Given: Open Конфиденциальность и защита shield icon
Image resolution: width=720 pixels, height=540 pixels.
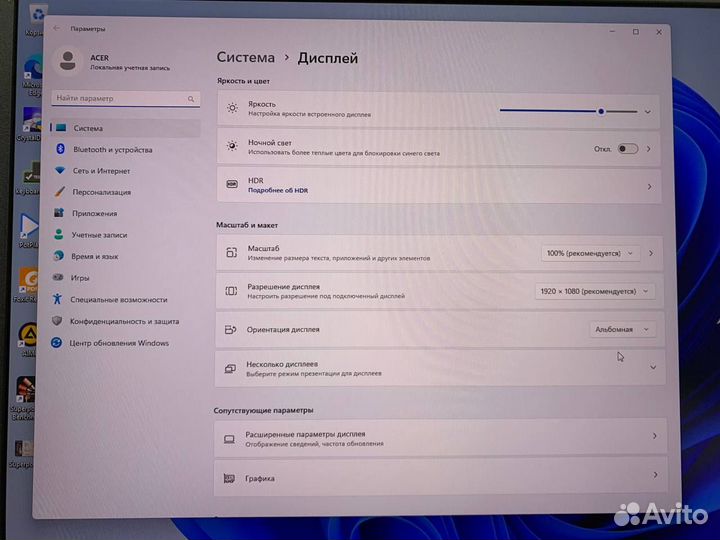Looking at the screenshot, I should point(58,321).
